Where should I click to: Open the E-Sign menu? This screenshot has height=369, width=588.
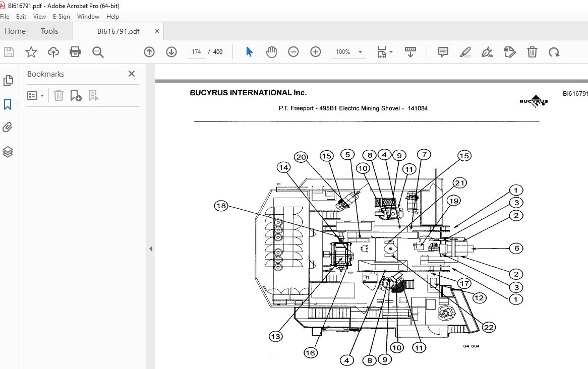[62, 17]
